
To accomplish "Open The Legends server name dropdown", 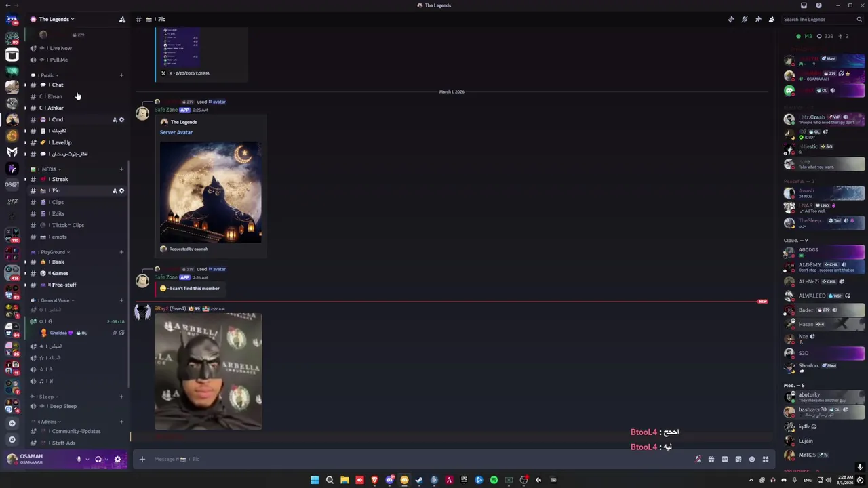I will [56, 19].
